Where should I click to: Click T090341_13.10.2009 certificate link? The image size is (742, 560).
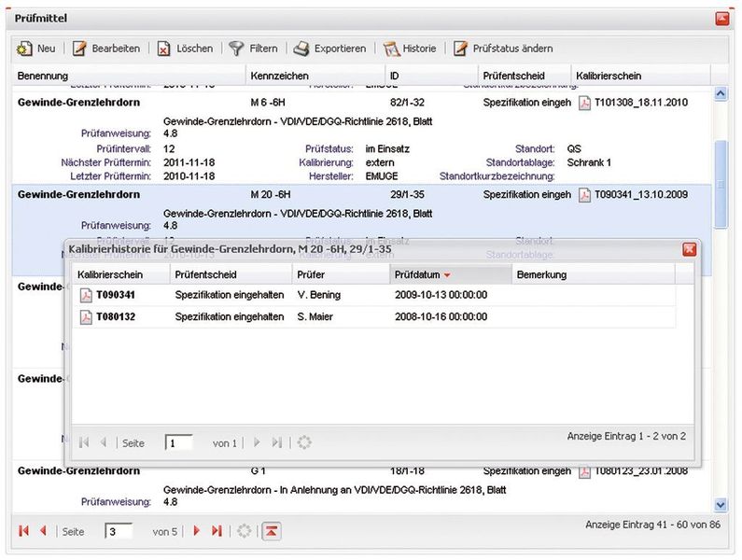[640, 195]
